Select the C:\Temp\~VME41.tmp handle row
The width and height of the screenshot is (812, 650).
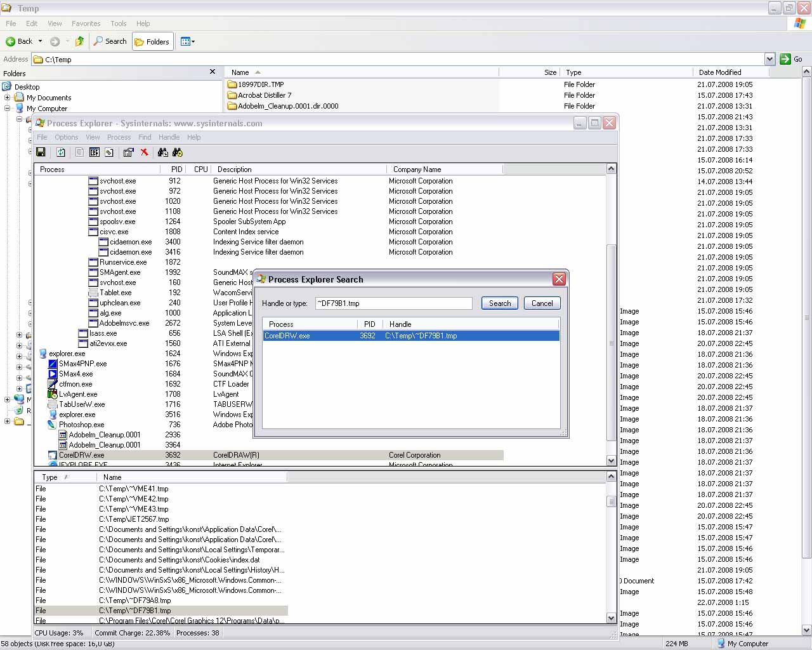click(161, 489)
